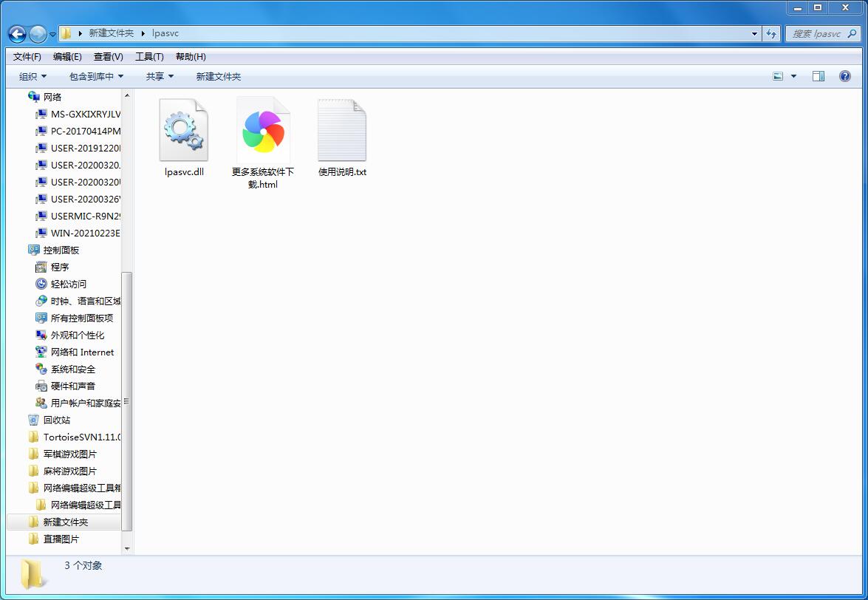Click the 所有控制面板项 icon
The image size is (868, 600).
pyautogui.click(x=41, y=318)
